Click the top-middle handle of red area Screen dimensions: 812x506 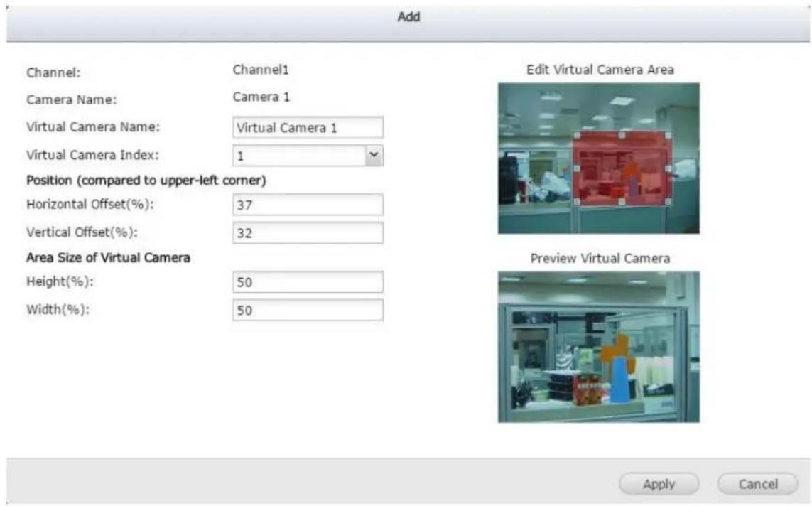coord(622,135)
